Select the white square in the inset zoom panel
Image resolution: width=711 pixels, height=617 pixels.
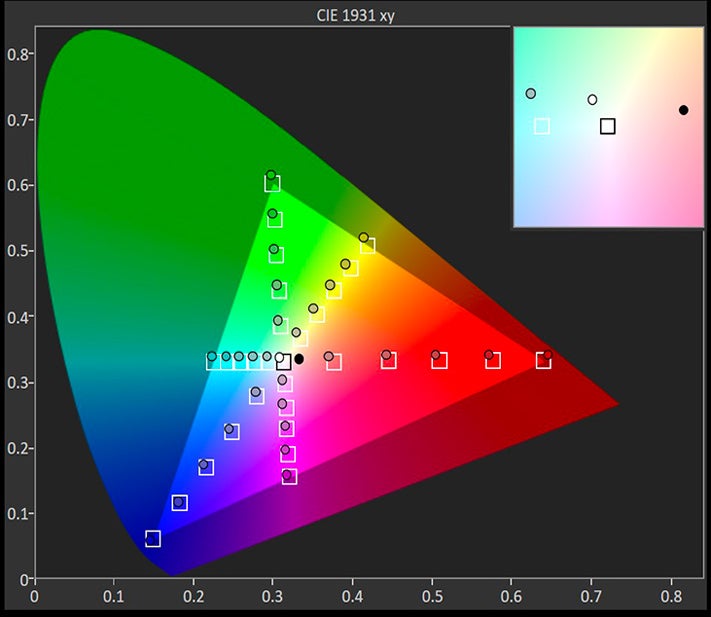(x=542, y=126)
